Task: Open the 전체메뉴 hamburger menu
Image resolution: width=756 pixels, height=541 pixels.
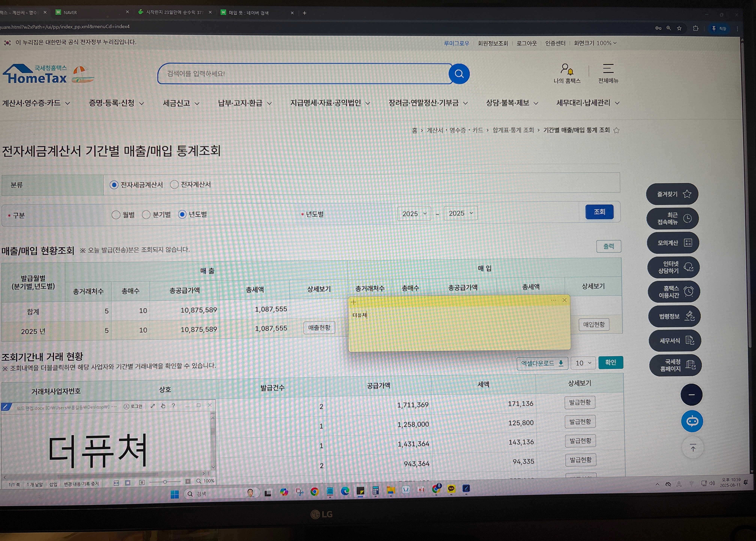Action: tap(608, 74)
